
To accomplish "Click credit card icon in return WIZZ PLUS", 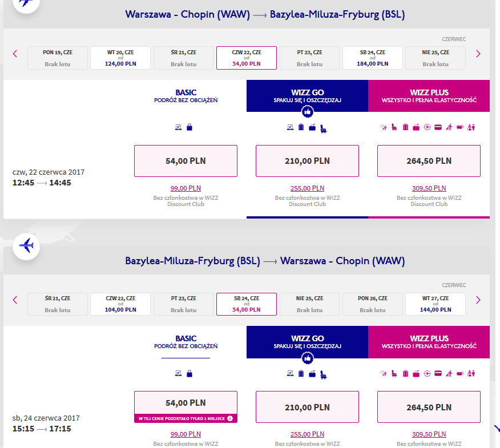I will (x=438, y=373).
